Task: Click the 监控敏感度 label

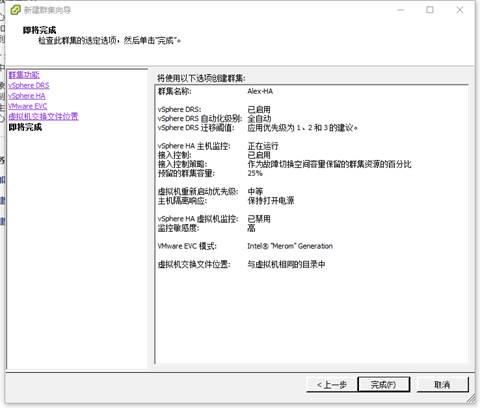Action: [178, 228]
